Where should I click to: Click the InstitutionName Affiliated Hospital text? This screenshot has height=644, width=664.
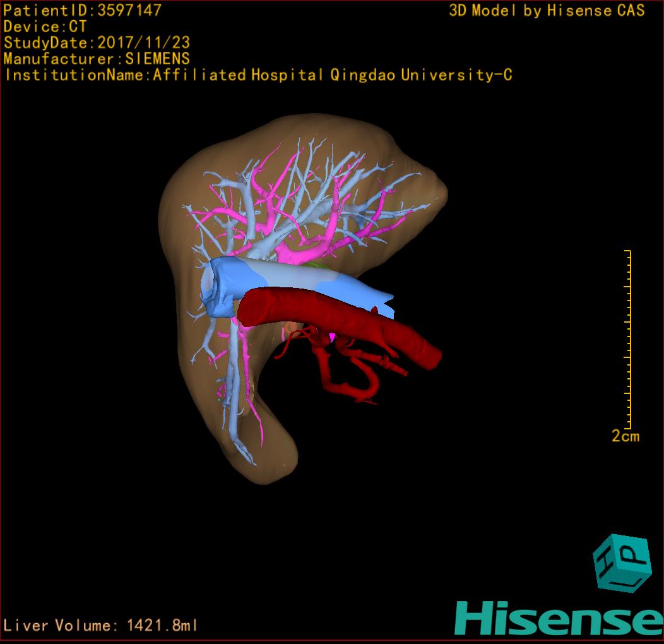click(258, 75)
